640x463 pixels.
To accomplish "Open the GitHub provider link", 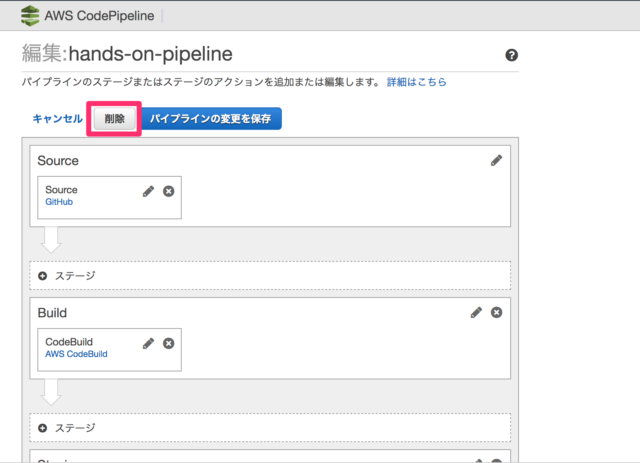I will pyautogui.click(x=59, y=201).
